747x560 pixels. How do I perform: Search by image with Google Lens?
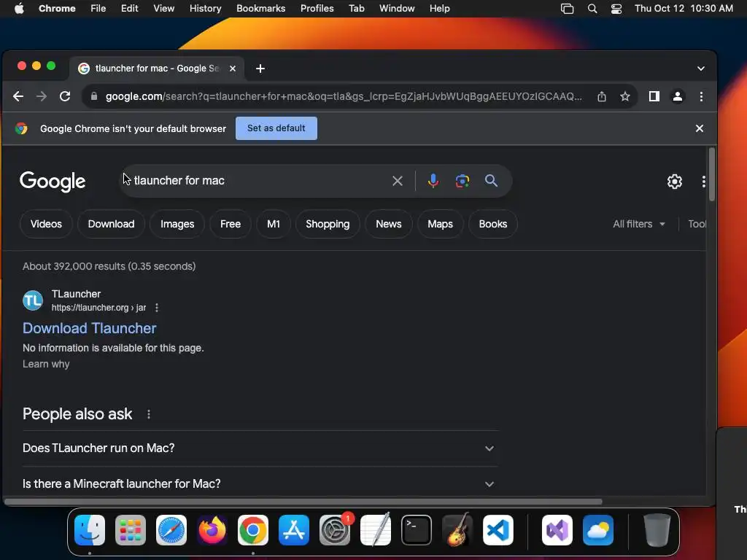click(x=462, y=181)
